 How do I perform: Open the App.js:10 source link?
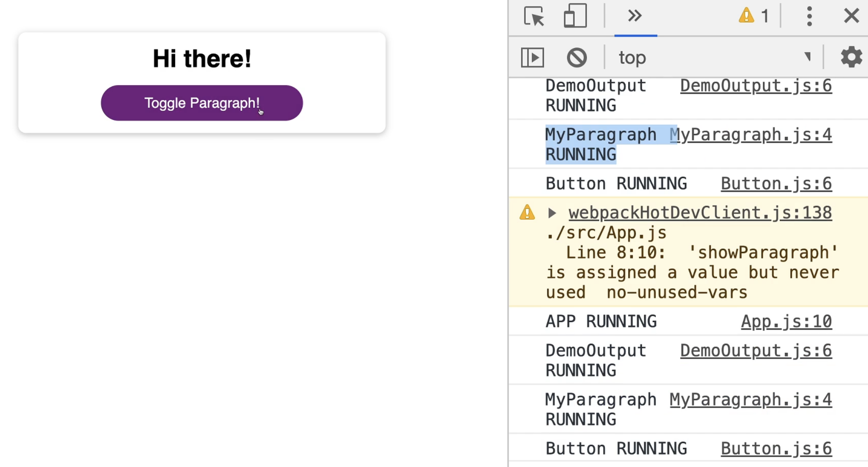(x=786, y=322)
